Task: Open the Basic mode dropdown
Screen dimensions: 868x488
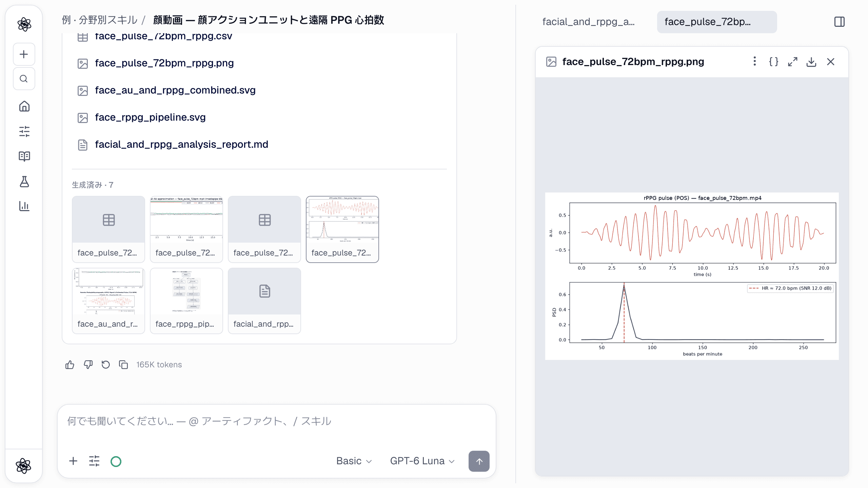Action: pyautogui.click(x=354, y=461)
